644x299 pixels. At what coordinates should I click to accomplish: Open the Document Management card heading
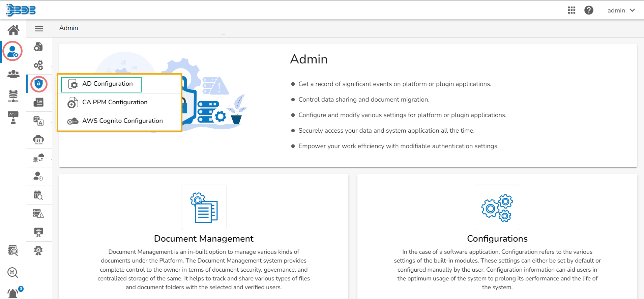[x=204, y=239]
